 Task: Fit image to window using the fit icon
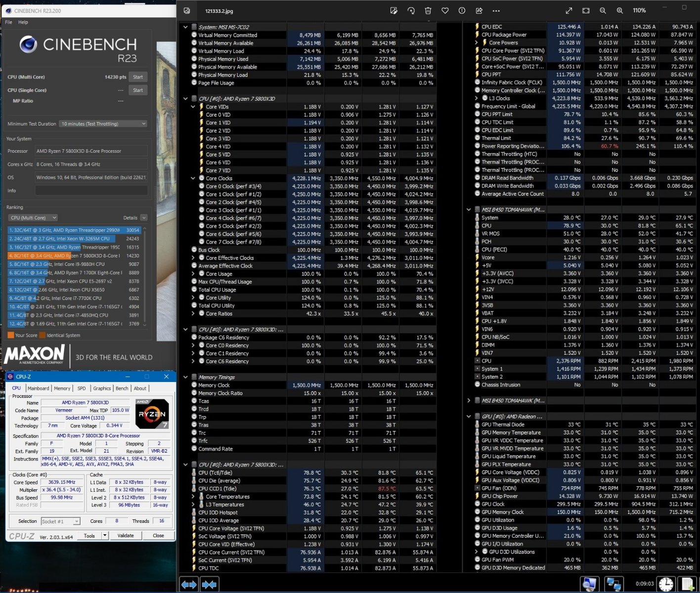[x=586, y=10]
